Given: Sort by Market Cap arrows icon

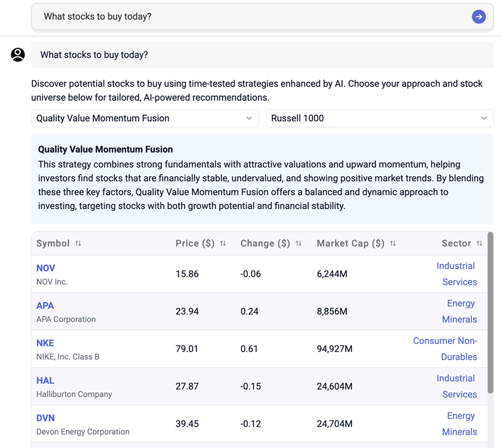Looking at the screenshot, I should [x=393, y=243].
